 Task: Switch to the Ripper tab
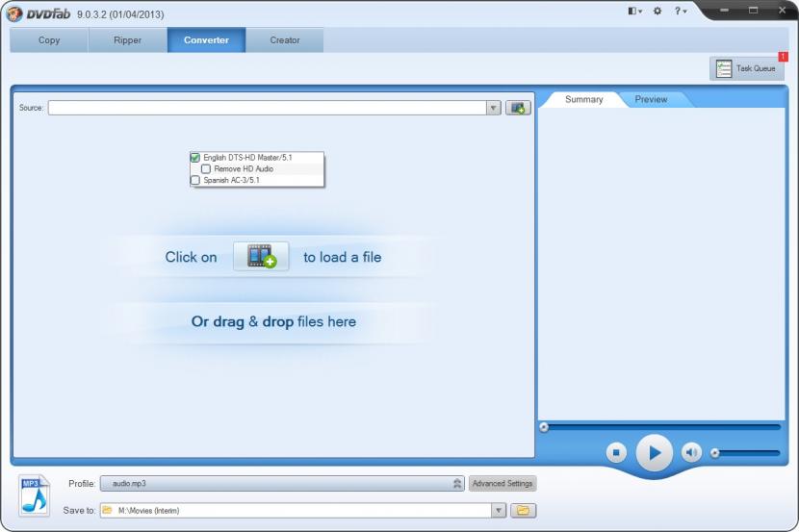click(x=127, y=40)
